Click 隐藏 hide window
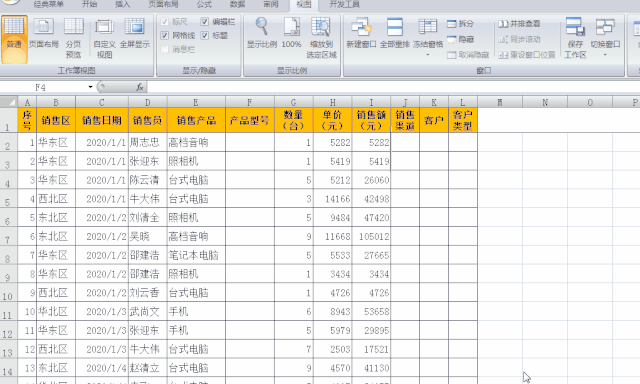The width and height of the screenshot is (640, 384). pyautogui.click(x=460, y=40)
